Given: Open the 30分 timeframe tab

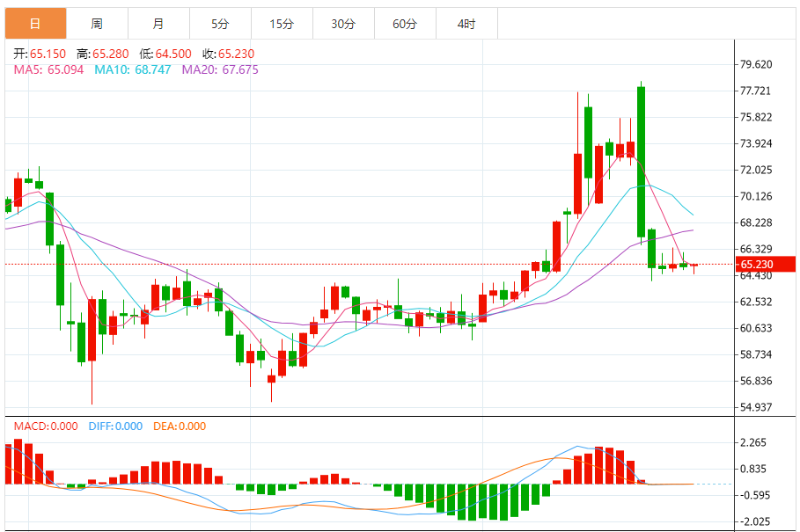Looking at the screenshot, I should pyautogui.click(x=343, y=24).
